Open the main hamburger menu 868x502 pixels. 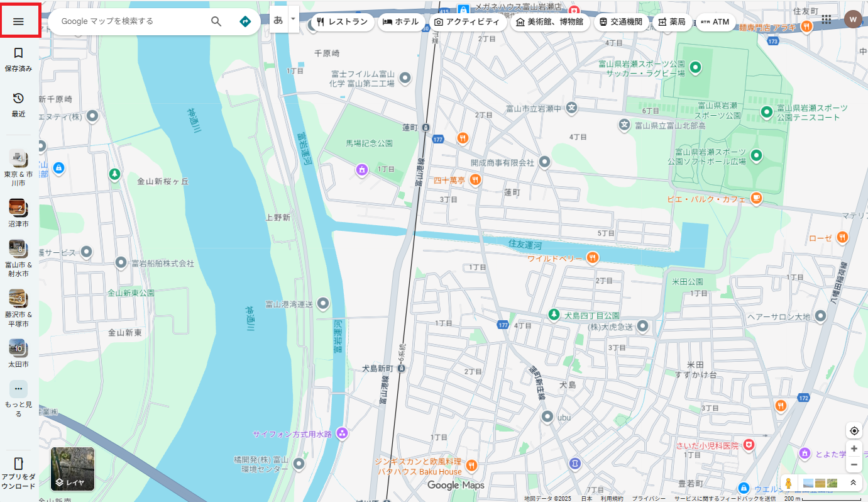point(19,20)
